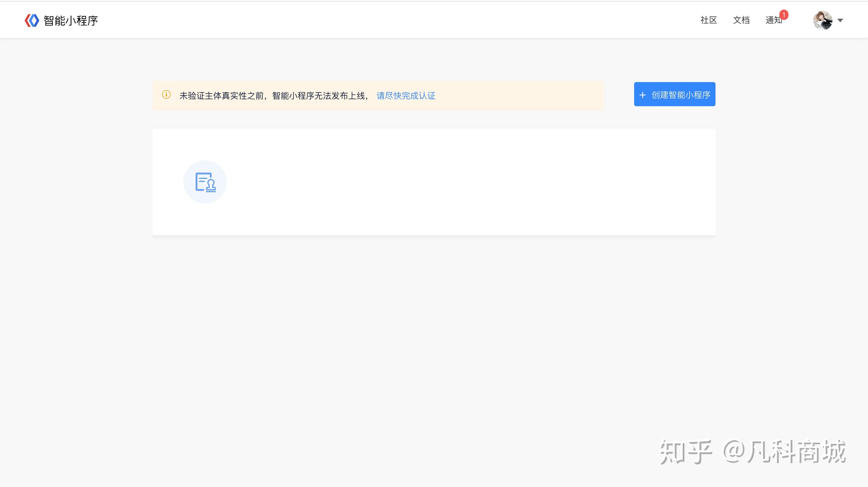The image size is (868, 487).
Task: Click the 知乎 watermark text
Action: click(x=685, y=452)
